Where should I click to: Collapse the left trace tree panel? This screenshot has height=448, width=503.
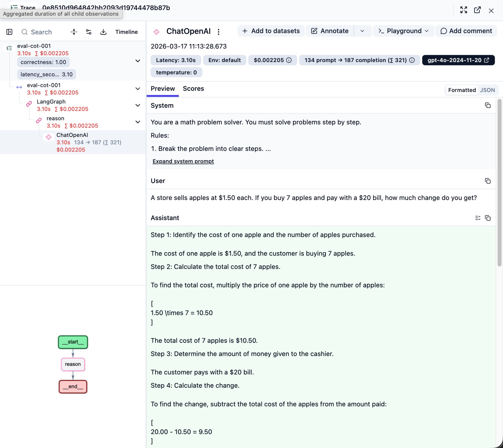pos(9,32)
